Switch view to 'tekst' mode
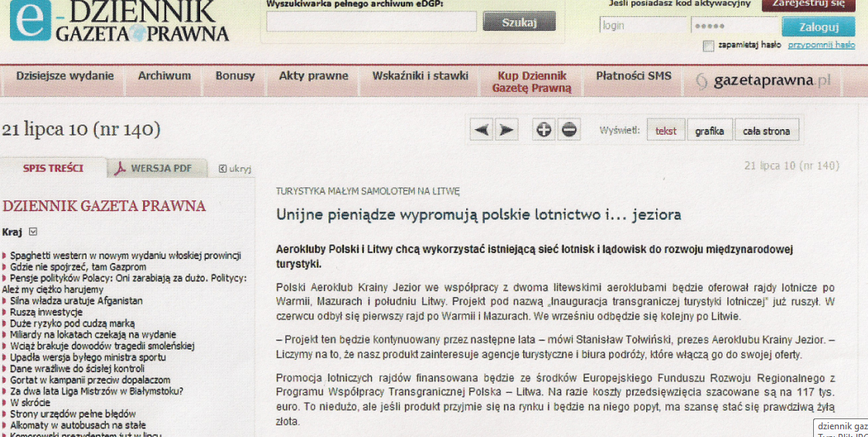This screenshot has width=868, height=437. tap(665, 131)
